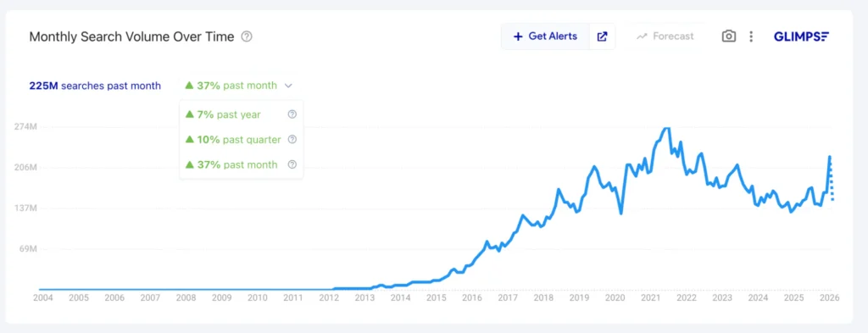The height and width of the screenshot is (333, 868).
Task: Select the 10% past quarter option
Action: (233, 140)
